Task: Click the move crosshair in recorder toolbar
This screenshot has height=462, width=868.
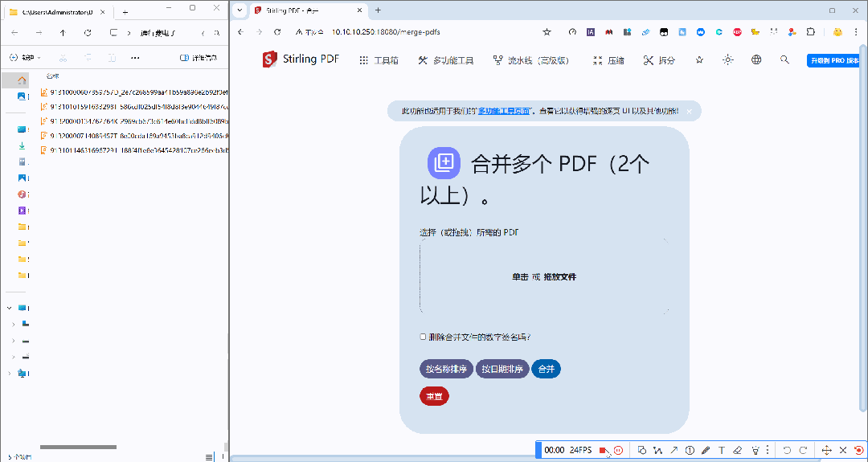Action: tap(826, 451)
